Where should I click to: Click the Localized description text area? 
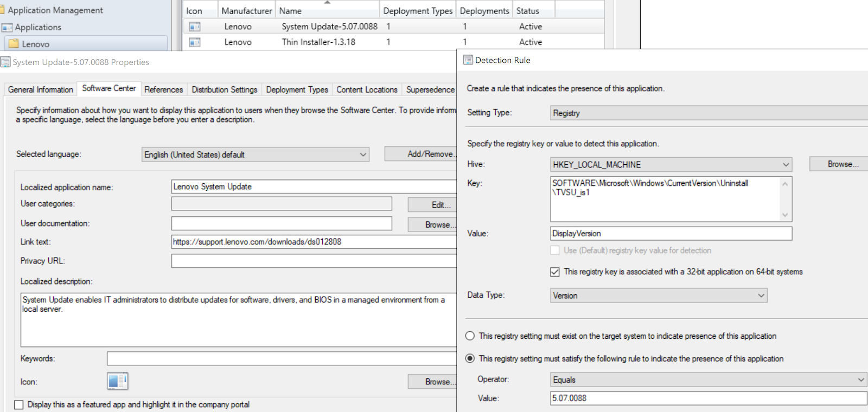[239, 320]
